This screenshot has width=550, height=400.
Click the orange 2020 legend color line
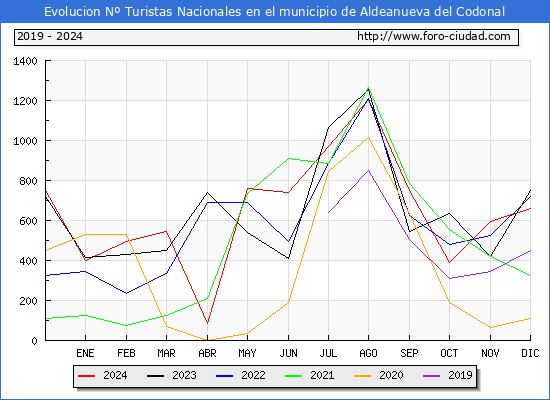pyautogui.click(x=362, y=376)
